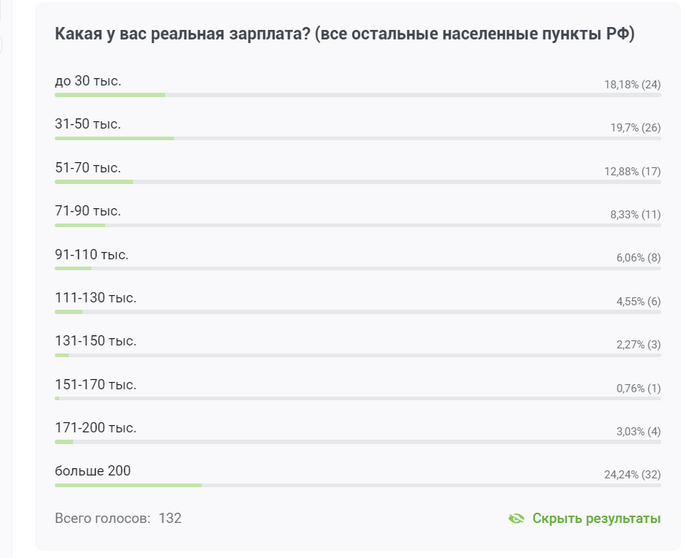Choose the "151-170 тыс." poll label
The image size is (700, 558).
coord(96,384)
